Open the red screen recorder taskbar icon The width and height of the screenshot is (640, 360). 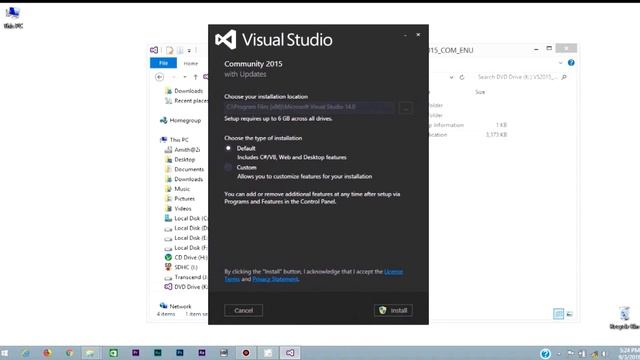[246, 353]
